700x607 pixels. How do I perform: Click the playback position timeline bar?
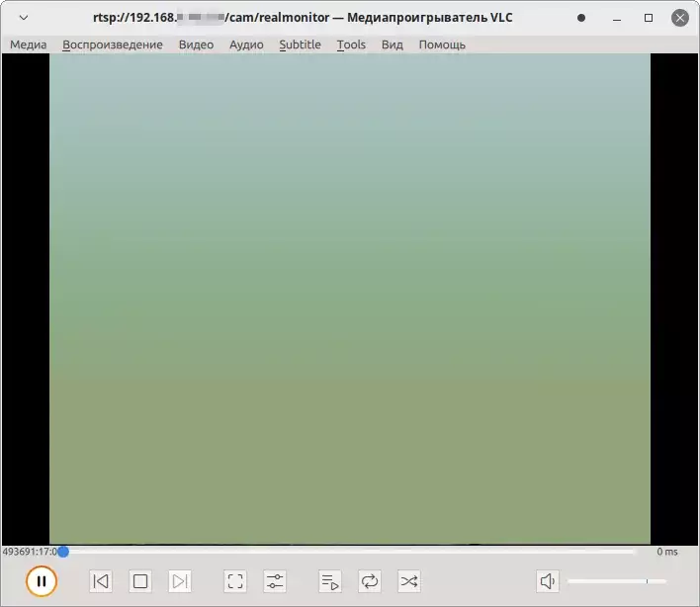pyautogui.click(x=346, y=552)
